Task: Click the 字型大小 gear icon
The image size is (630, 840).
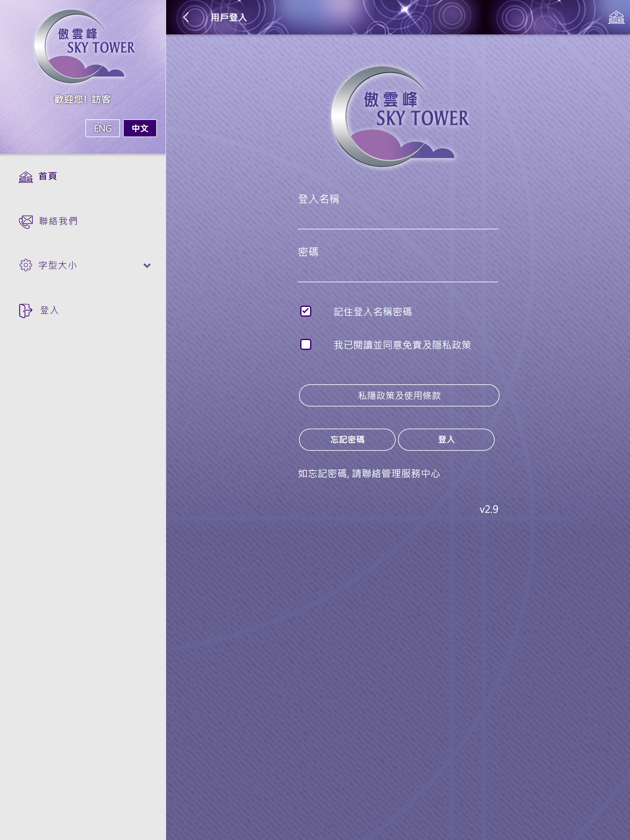Action: tap(26, 265)
